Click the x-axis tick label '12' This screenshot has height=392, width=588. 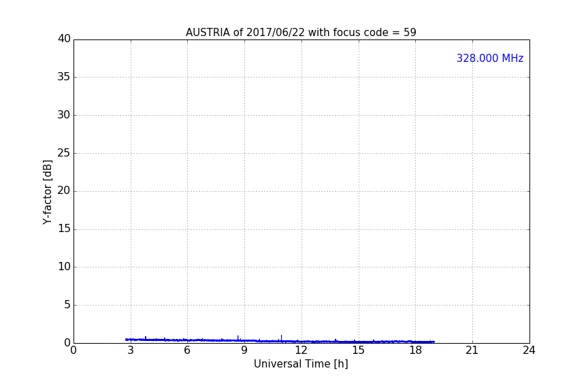pyautogui.click(x=301, y=350)
